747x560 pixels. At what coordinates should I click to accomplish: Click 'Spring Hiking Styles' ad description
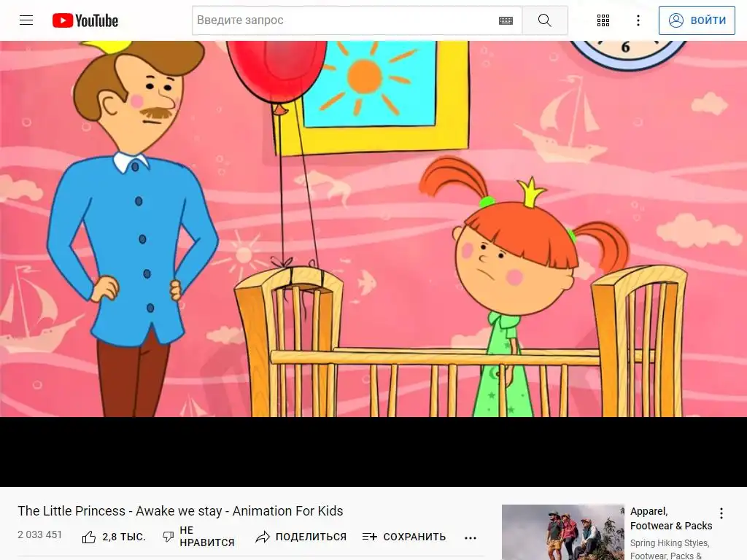[x=670, y=549]
